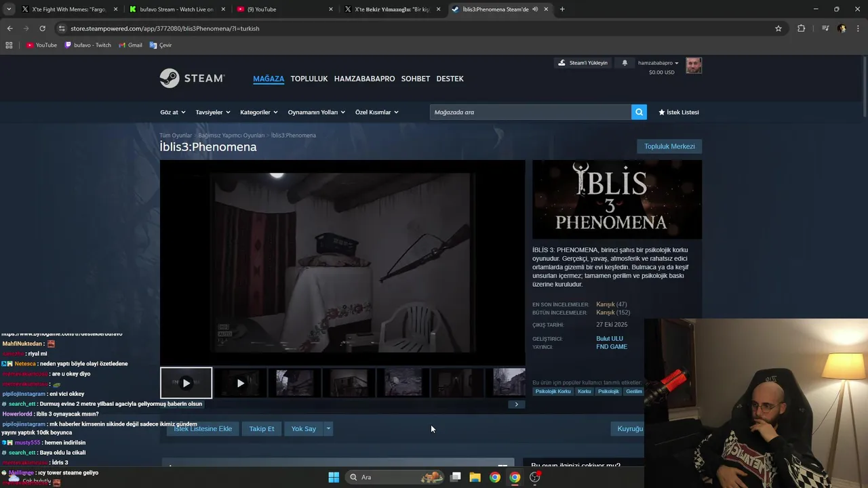Image resolution: width=868 pixels, height=488 pixels.
Task: Open the MAĞAZA menu
Action: pyautogui.click(x=269, y=79)
